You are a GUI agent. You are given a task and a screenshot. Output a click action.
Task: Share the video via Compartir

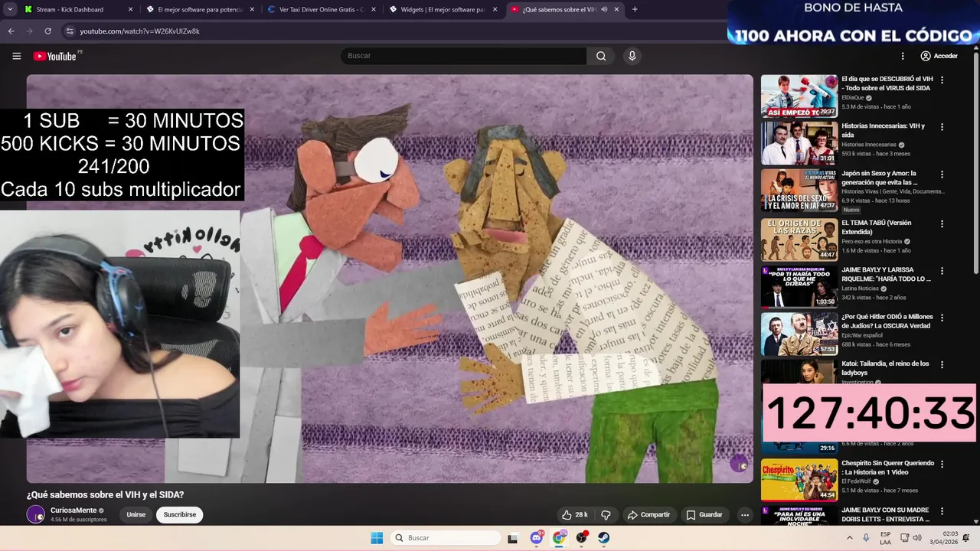649,515
